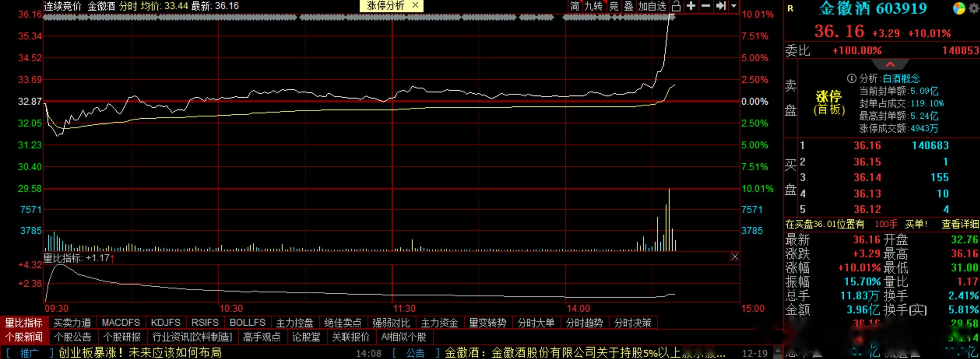The width and height of the screenshot is (980, 359).
Task: Open the 主力资金 indicator tab
Action: point(439,323)
